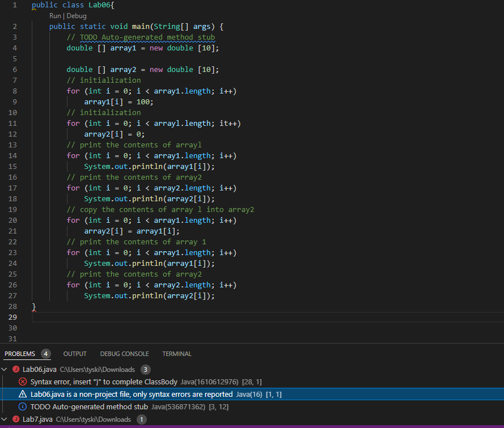Click the info icon for TODO stub

[23, 406]
